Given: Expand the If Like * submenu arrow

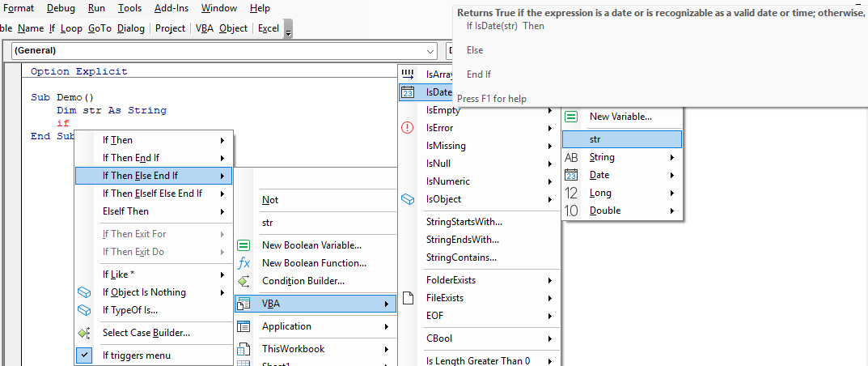Looking at the screenshot, I should [x=222, y=274].
